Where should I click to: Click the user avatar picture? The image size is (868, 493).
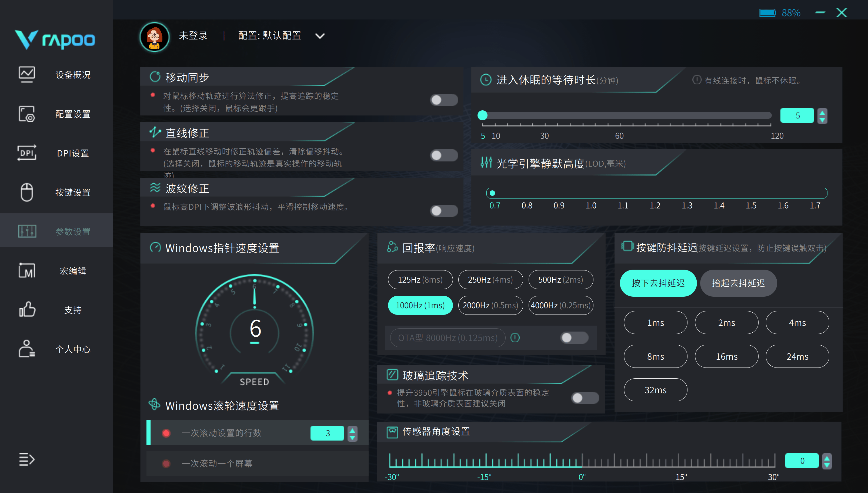(x=155, y=37)
